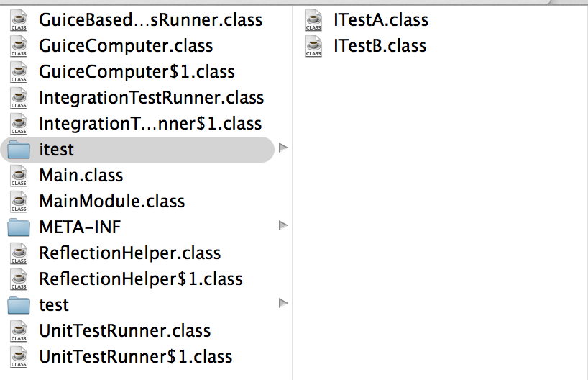Click the GuiceComputer.class file icon
This screenshot has height=380, width=588.
pyautogui.click(x=19, y=46)
